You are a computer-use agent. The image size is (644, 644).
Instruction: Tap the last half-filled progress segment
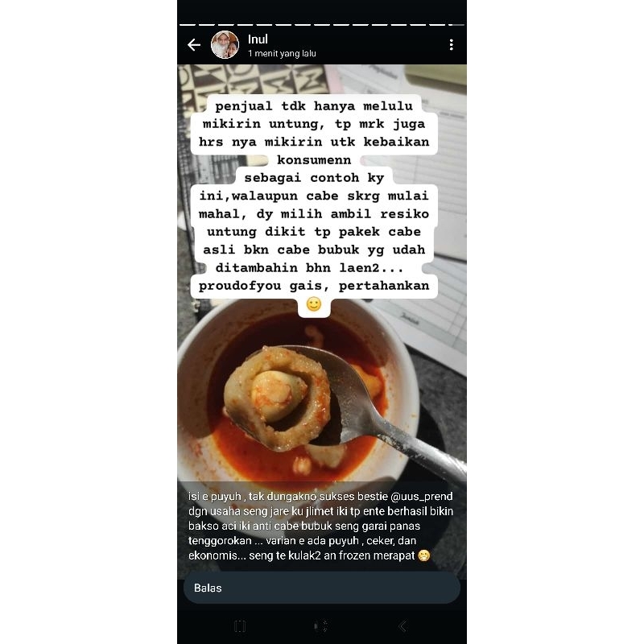(456, 25)
